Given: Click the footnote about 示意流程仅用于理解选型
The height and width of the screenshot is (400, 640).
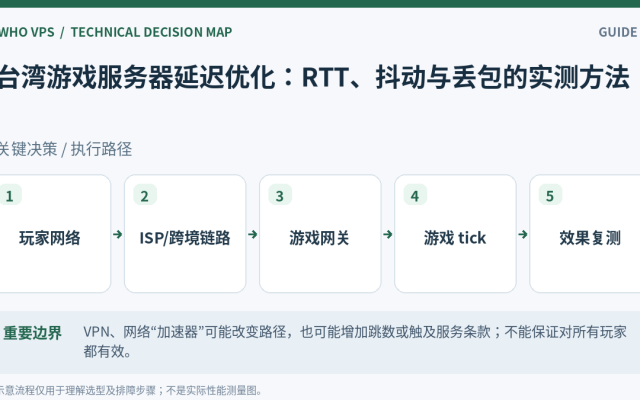Looking at the screenshot, I should point(131,391).
